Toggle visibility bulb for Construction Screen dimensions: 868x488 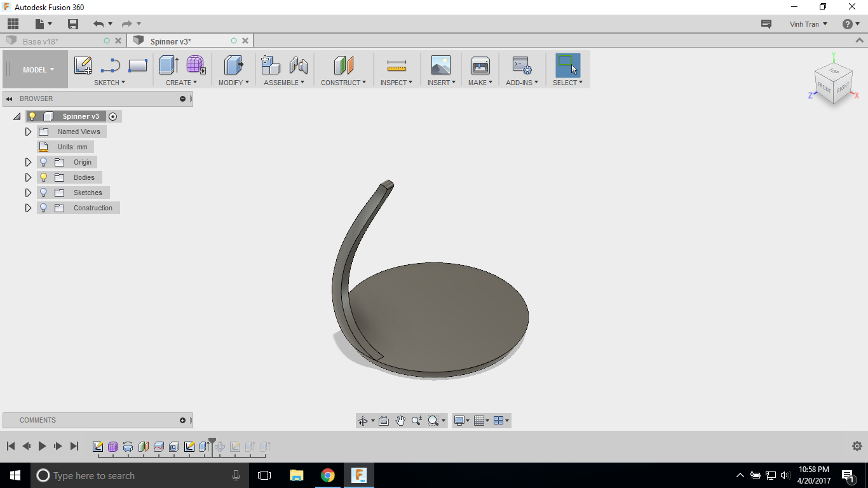pos(44,208)
